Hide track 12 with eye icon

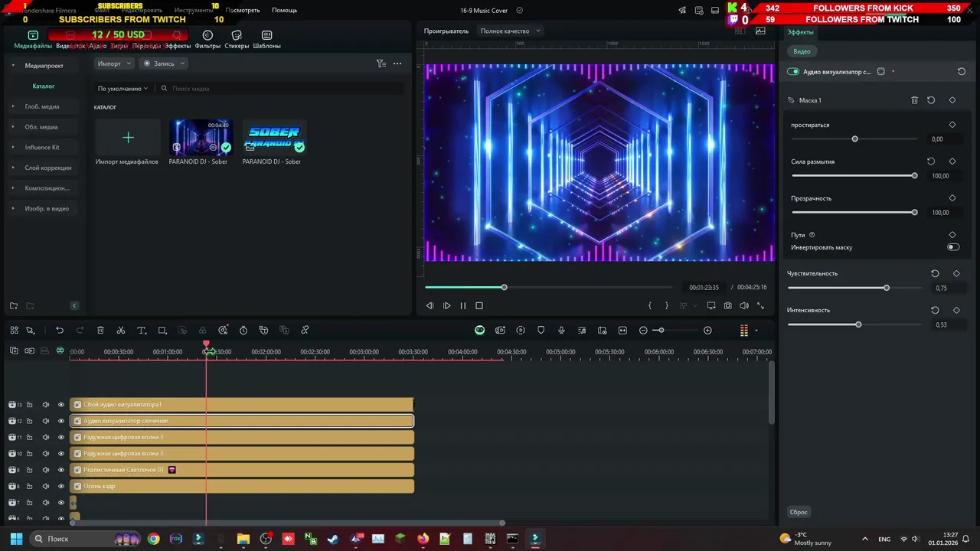coord(61,421)
